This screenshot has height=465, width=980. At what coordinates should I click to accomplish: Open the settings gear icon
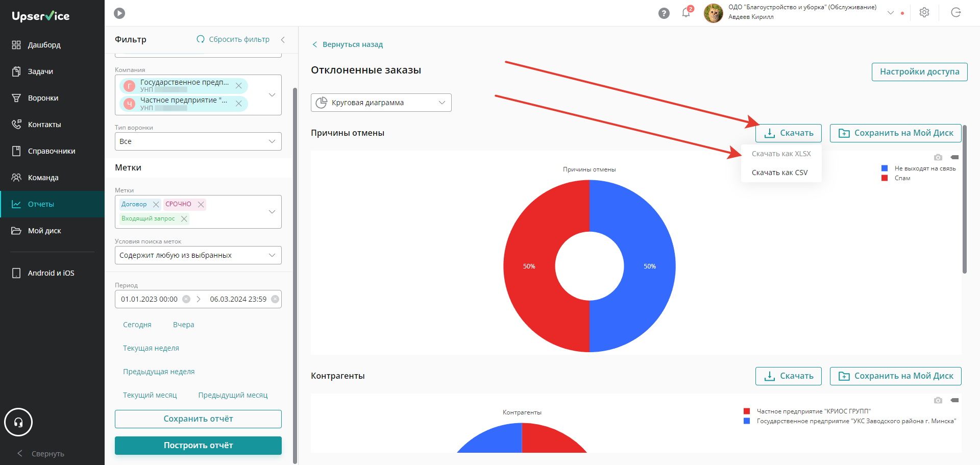point(924,13)
